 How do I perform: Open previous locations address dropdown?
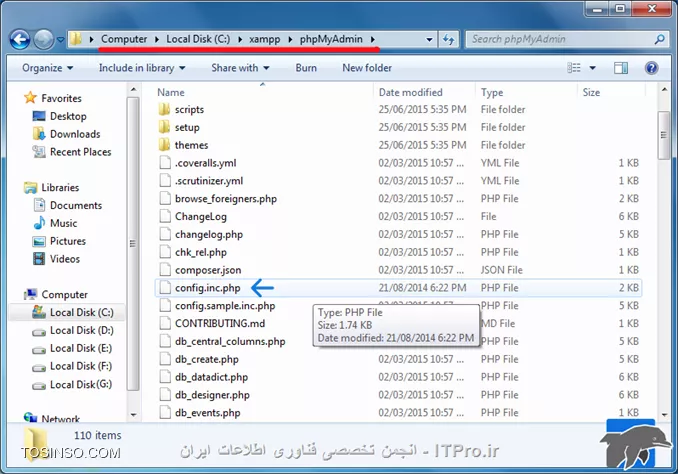point(429,39)
